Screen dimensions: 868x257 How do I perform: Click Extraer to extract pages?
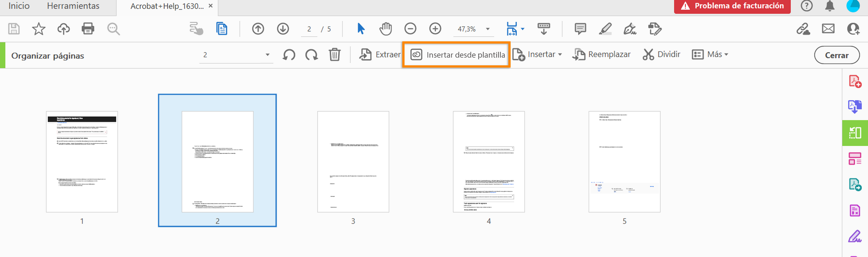tap(380, 55)
